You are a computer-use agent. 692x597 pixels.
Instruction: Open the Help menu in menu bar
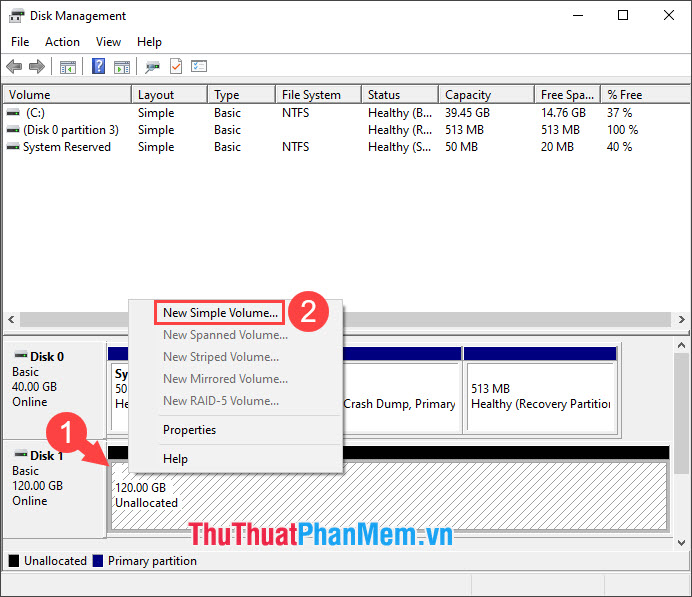click(149, 42)
